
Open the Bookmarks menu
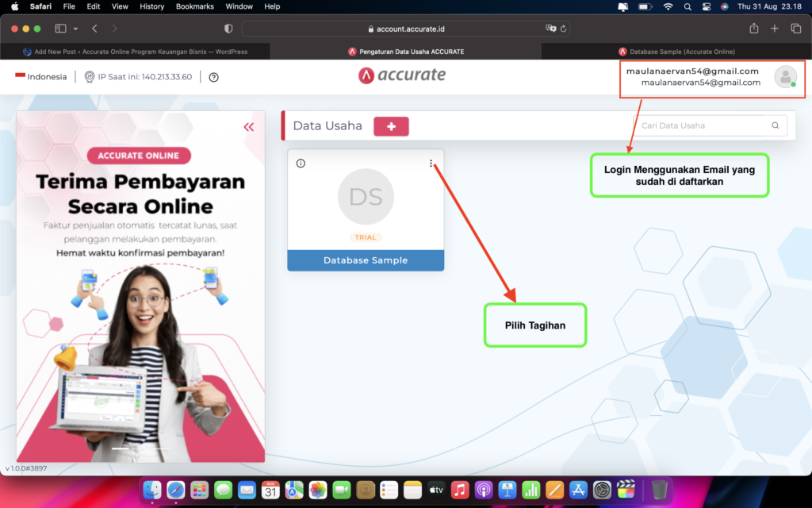click(195, 6)
